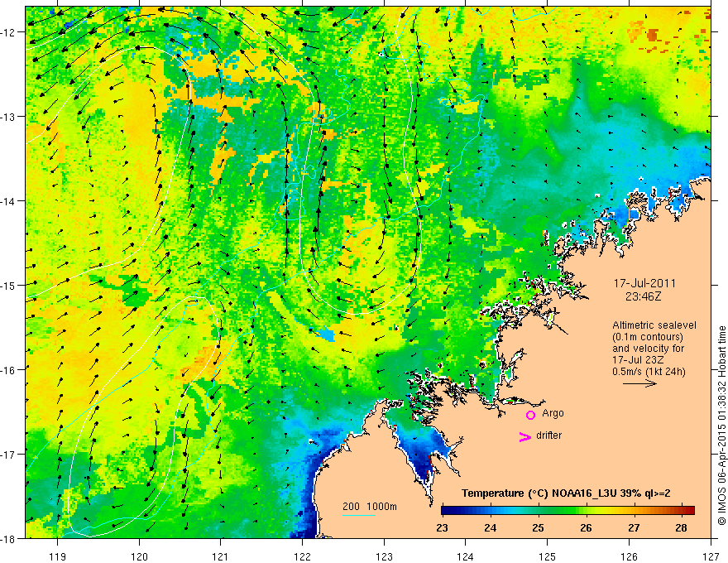This screenshot has height=563, width=728.
Task: Click the colorbar tick label 25
Action: tap(538, 527)
